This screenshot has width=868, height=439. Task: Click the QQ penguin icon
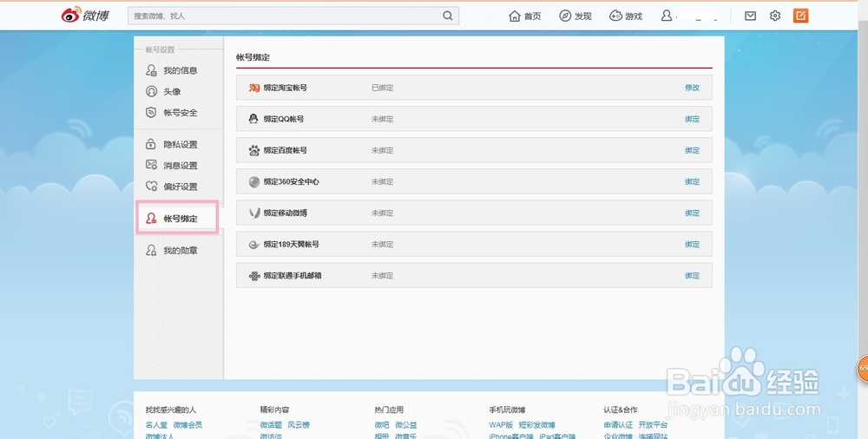pyautogui.click(x=253, y=119)
